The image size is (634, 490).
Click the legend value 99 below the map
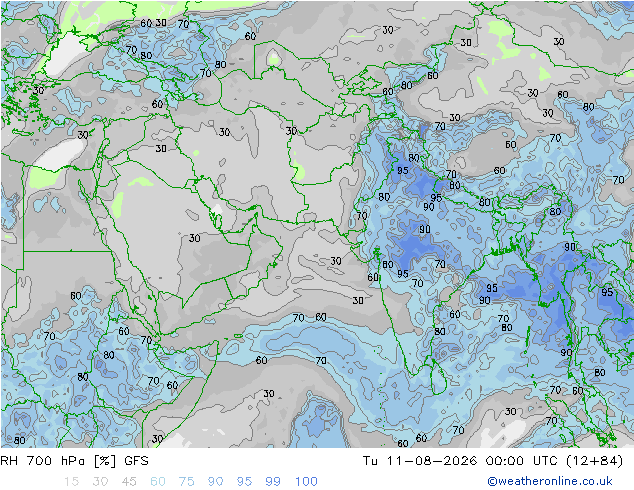(x=273, y=482)
